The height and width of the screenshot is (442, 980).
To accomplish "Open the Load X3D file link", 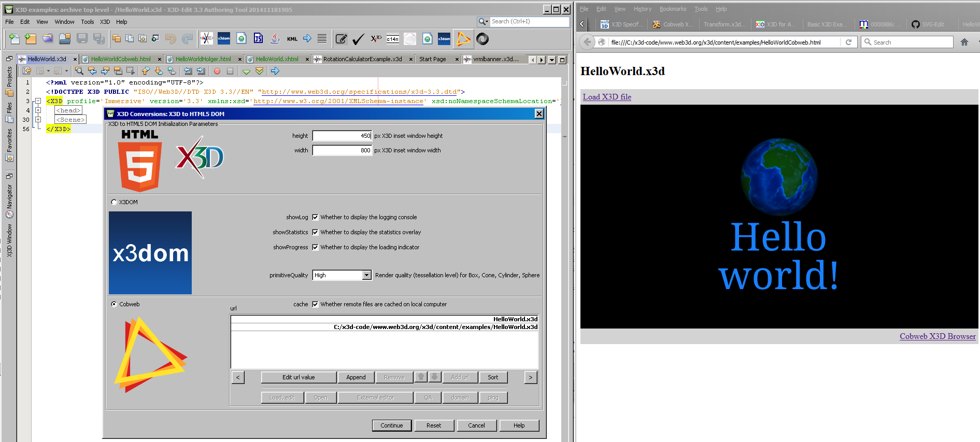I will pyautogui.click(x=607, y=97).
